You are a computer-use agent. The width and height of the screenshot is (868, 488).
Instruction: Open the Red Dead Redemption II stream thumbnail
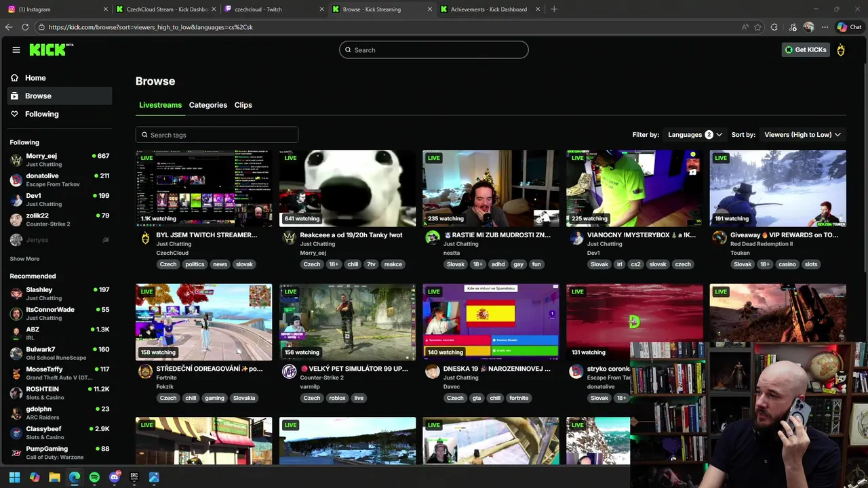click(x=778, y=188)
